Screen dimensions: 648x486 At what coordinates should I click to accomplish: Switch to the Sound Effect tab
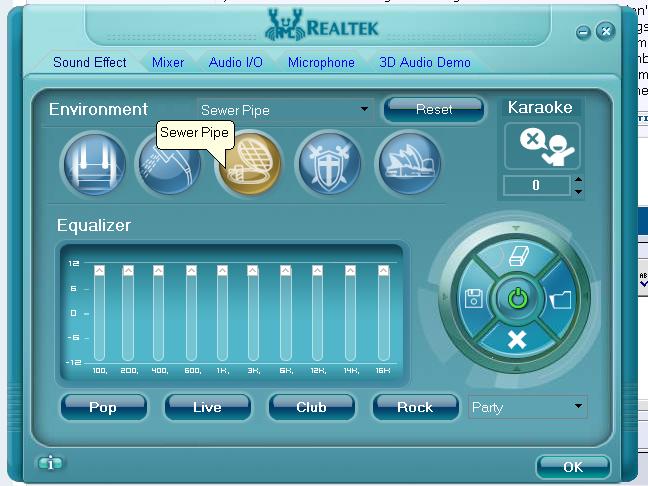pyautogui.click(x=90, y=62)
